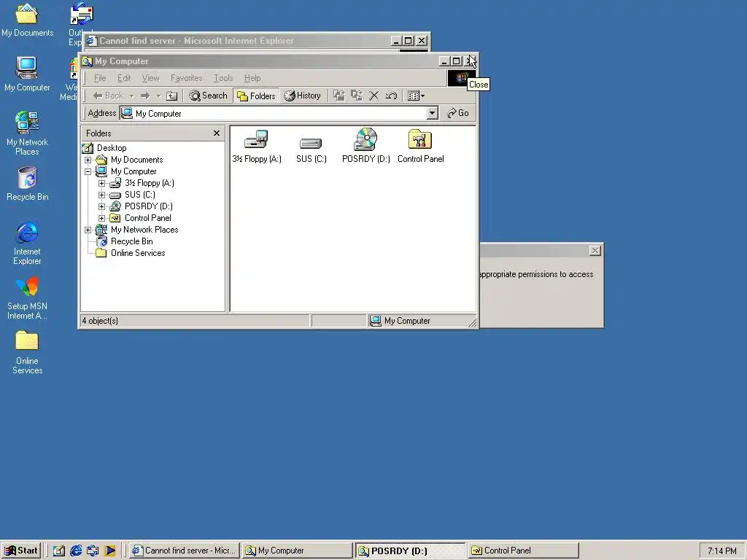Viewport: 747px width, 560px height.
Task: Close the Folders pane
Action: pyautogui.click(x=217, y=133)
